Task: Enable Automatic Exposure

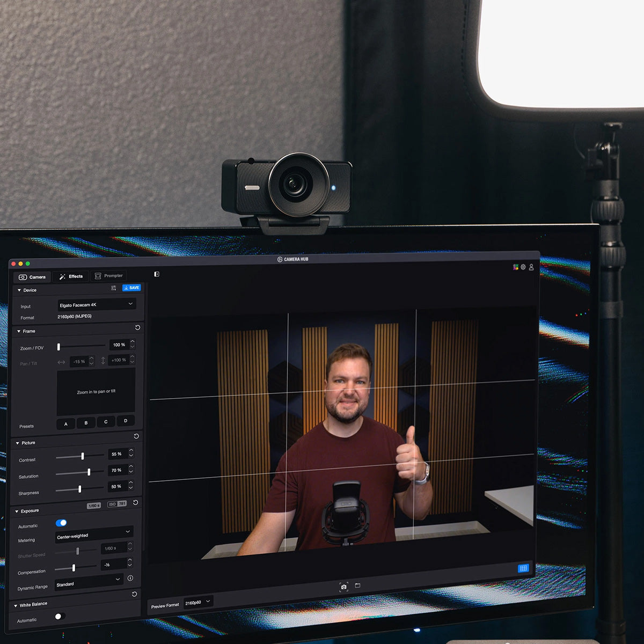Action: pyautogui.click(x=62, y=523)
